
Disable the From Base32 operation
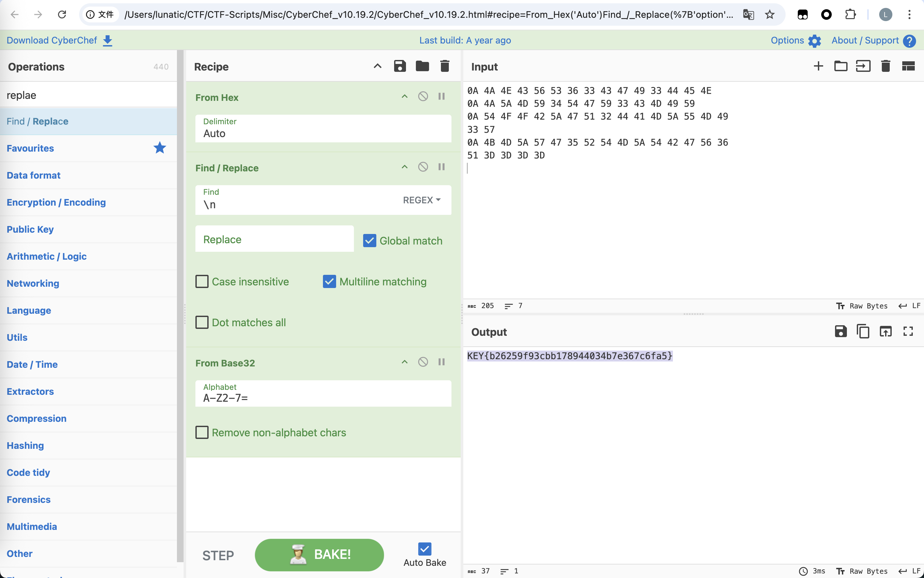tap(423, 362)
